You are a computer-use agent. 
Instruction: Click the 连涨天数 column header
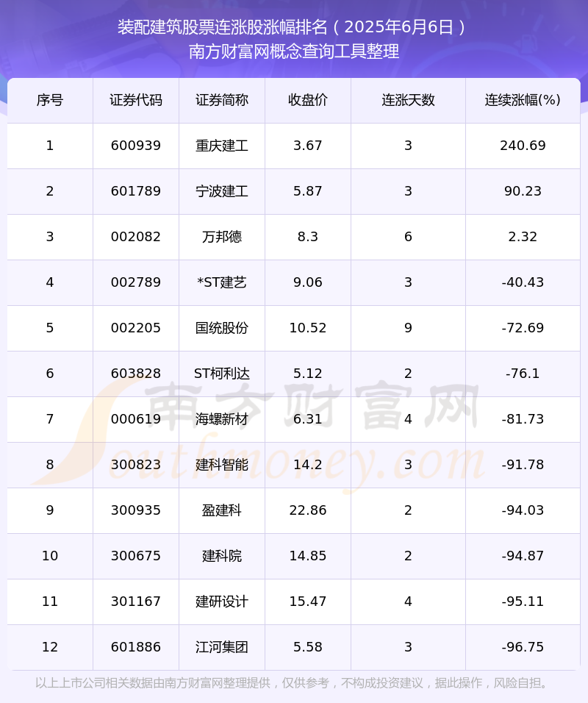(408, 100)
